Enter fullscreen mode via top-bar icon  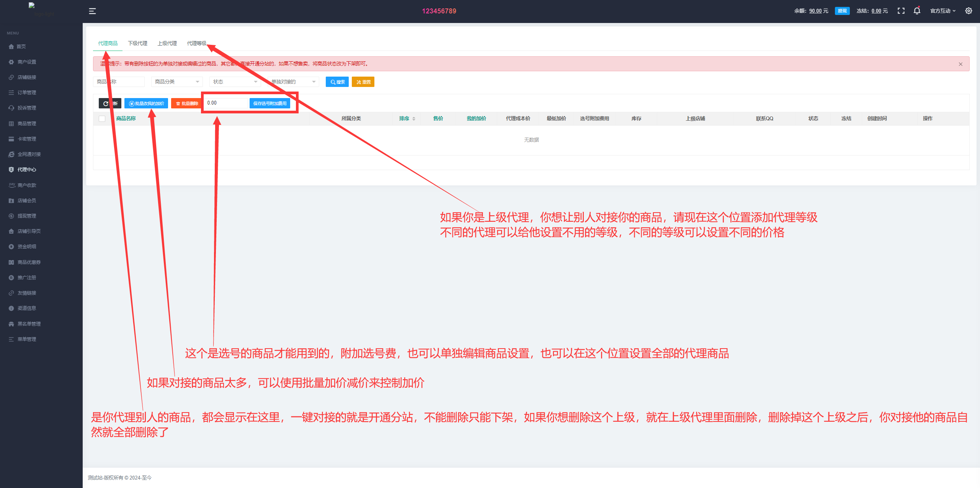(x=901, y=11)
